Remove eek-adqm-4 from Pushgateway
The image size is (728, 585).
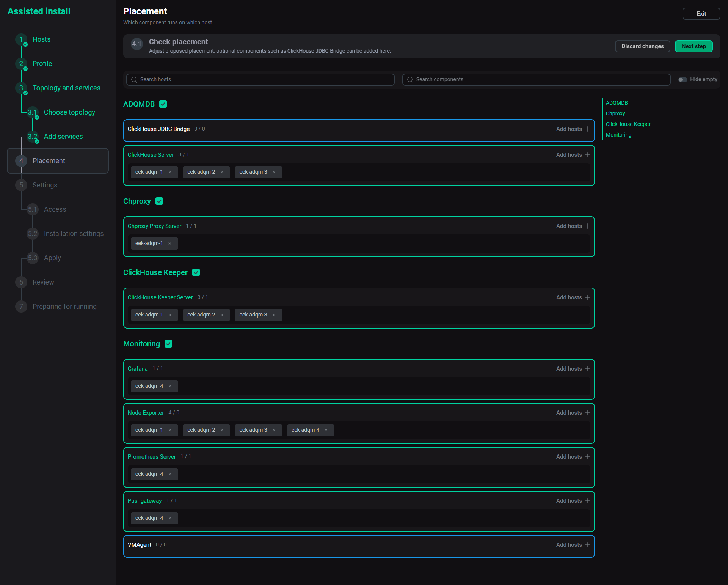coord(170,518)
